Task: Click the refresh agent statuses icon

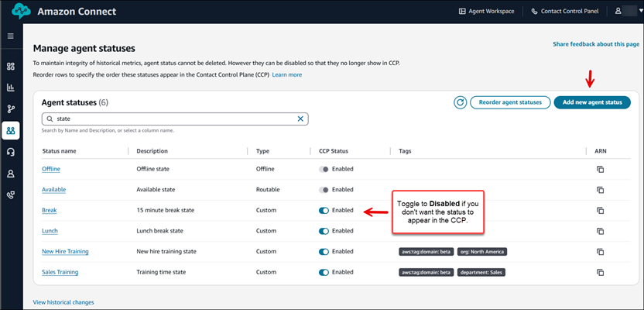Action: coord(460,102)
